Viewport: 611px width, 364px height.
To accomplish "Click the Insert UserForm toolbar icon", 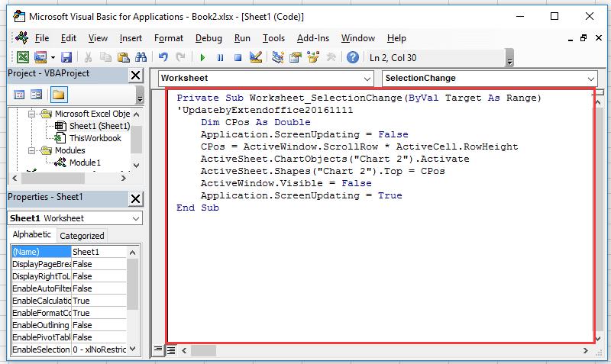I will tap(40, 58).
